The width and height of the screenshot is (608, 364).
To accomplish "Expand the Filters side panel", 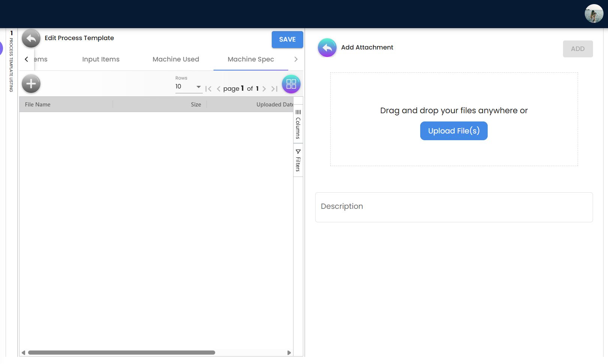I will [298, 160].
